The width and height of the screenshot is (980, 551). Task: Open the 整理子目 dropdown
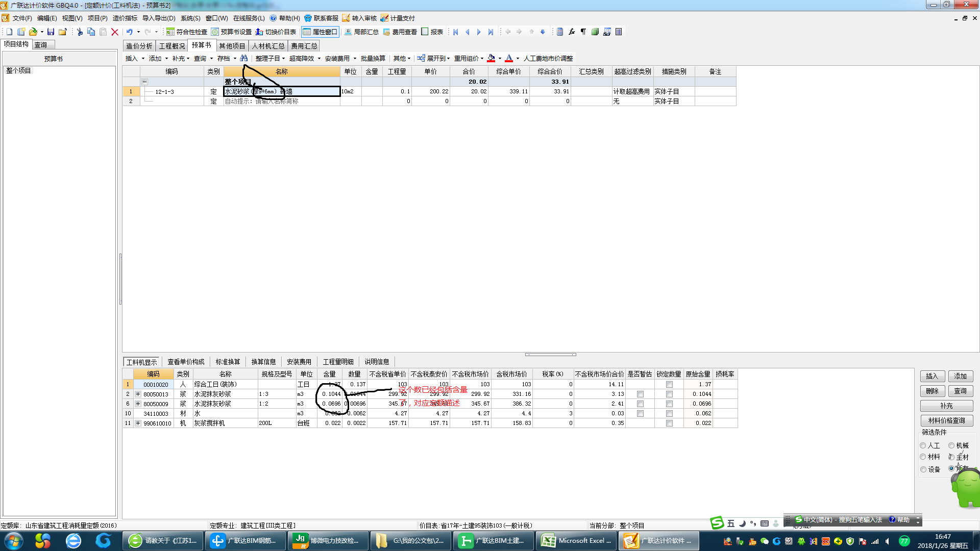click(x=271, y=58)
